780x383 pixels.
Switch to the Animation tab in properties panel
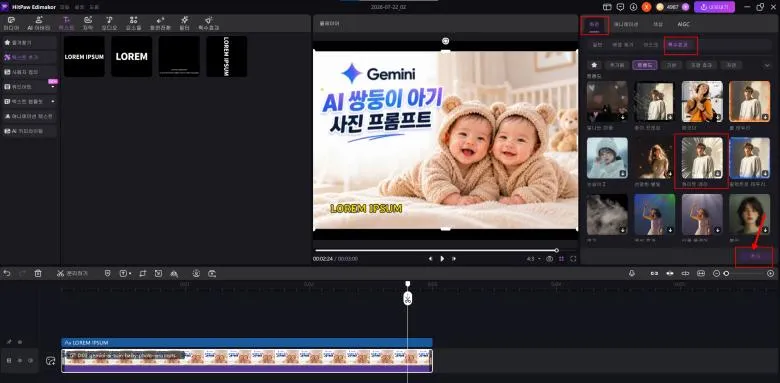pos(625,24)
